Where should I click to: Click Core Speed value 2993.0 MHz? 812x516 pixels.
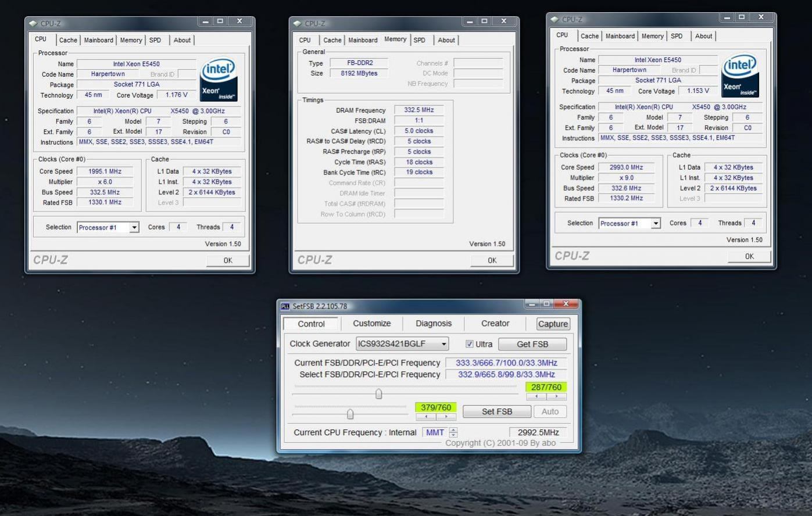coord(627,167)
